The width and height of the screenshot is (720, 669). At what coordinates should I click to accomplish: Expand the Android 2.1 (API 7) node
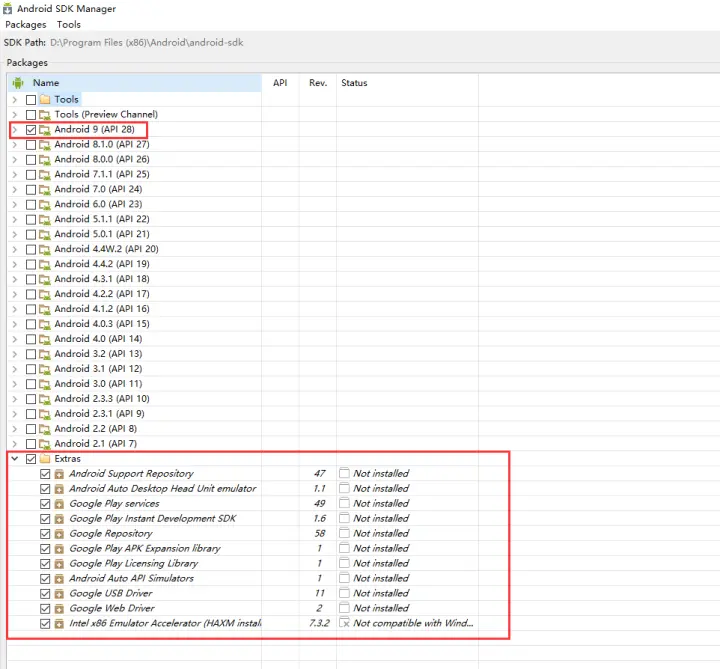point(15,444)
